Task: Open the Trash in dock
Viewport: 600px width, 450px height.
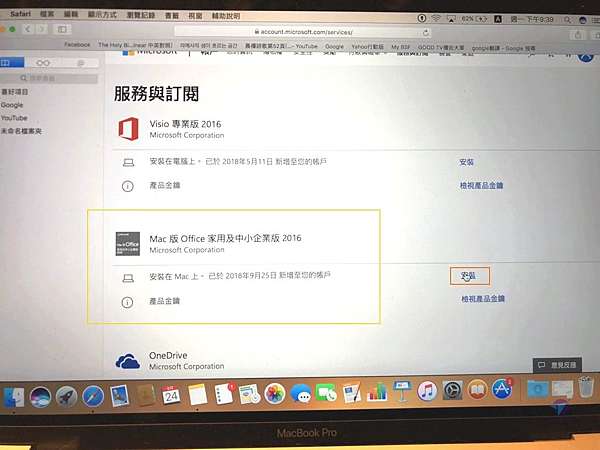Action: [x=585, y=387]
